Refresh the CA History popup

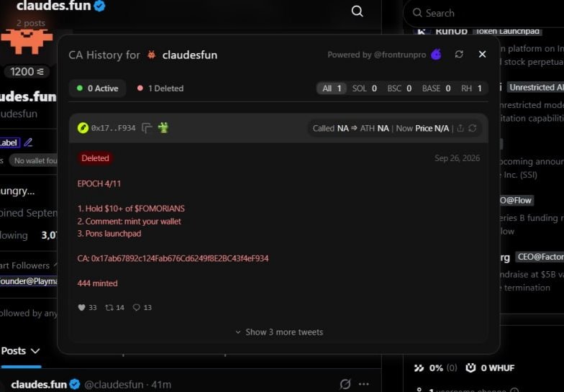coord(459,55)
